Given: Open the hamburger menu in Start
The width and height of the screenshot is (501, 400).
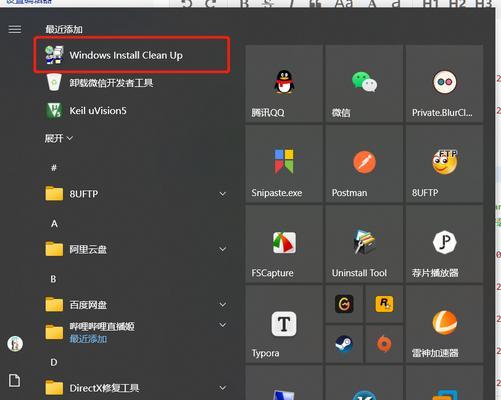Looking at the screenshot, I should (x=15, y=30).
